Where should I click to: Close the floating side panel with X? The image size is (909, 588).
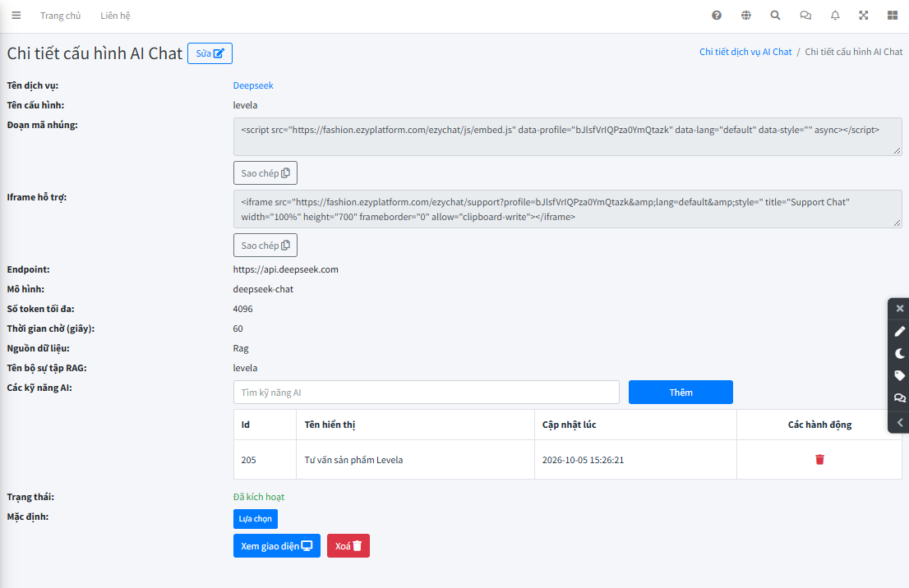tap(900, 308)
